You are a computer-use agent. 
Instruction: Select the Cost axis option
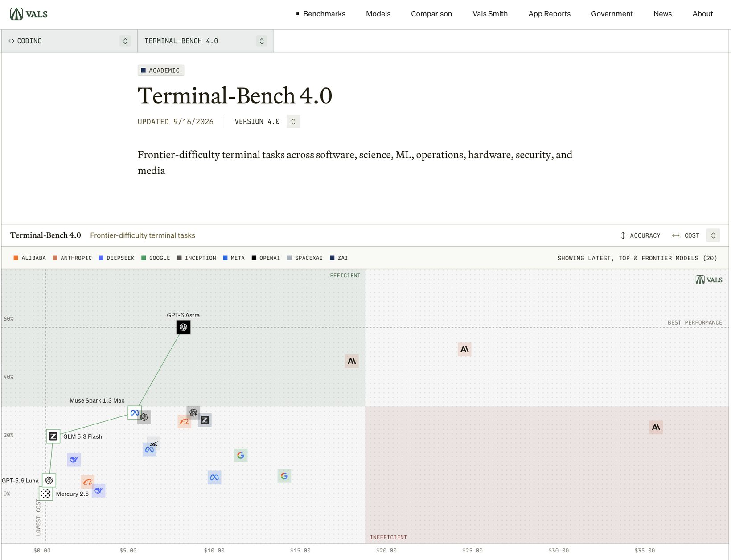tap(686, 235)
